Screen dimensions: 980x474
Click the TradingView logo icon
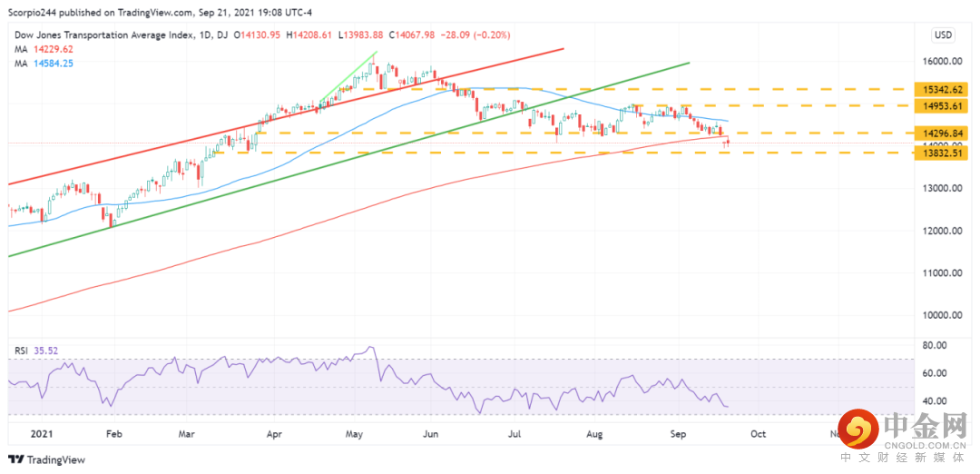click(x=15, y=459)
